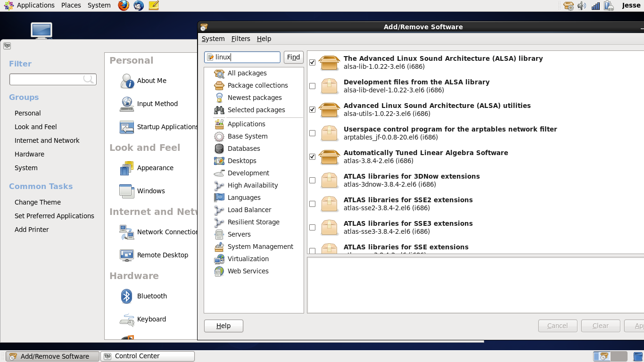Viewport: 644px width, 362px height.
Task: Open the Thunderbird mail launcher icon
Action: [x=139, y=6]
